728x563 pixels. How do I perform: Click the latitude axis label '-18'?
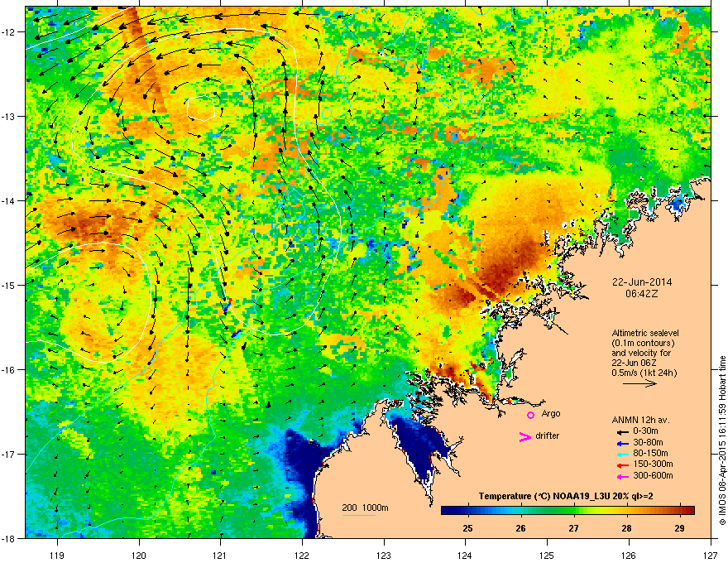pos(8,538)
